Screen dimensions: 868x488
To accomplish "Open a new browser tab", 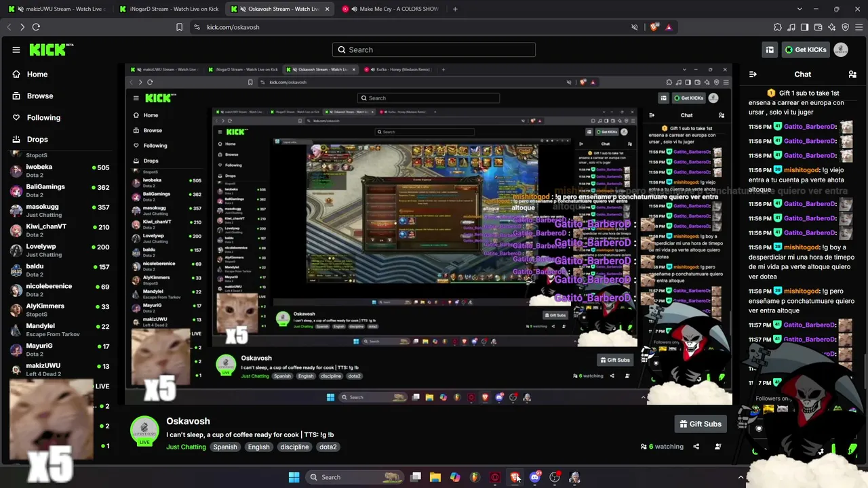I will point(455,9).
